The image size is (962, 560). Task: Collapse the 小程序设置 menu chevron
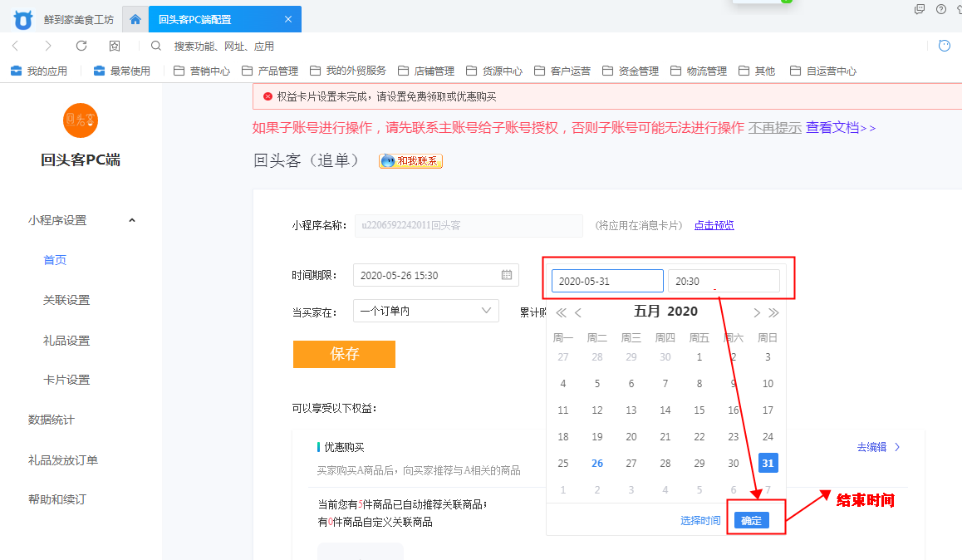(132, 220)
